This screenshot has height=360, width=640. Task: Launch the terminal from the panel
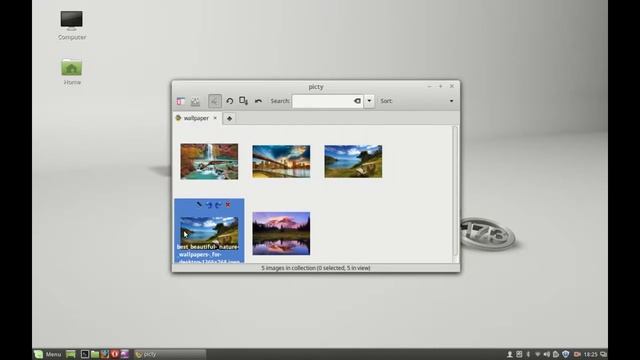[x=85, y=354]
